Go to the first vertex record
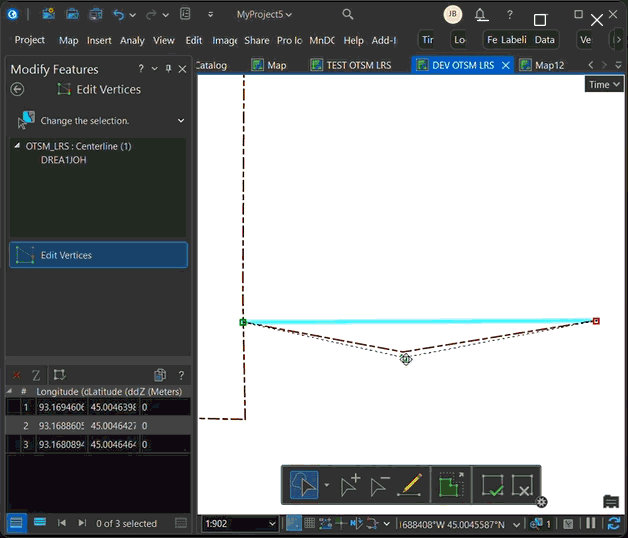Image resolution: width=628 pixels, height=538 pixels. pos(62,523)
